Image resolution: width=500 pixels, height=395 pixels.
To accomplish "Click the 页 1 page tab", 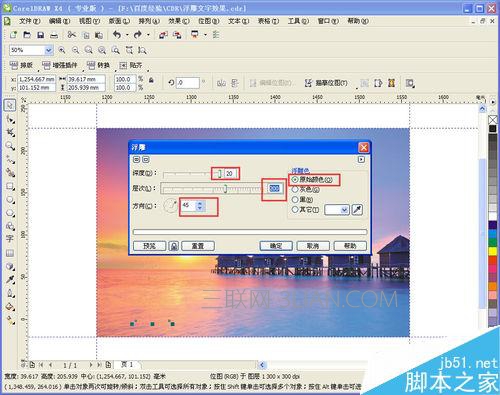I will (127, 365).
